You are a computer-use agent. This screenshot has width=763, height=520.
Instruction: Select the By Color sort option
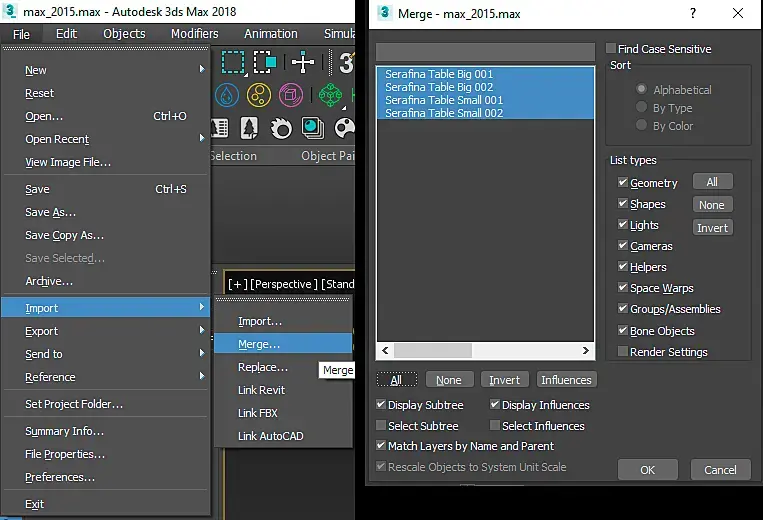[641, 125]
